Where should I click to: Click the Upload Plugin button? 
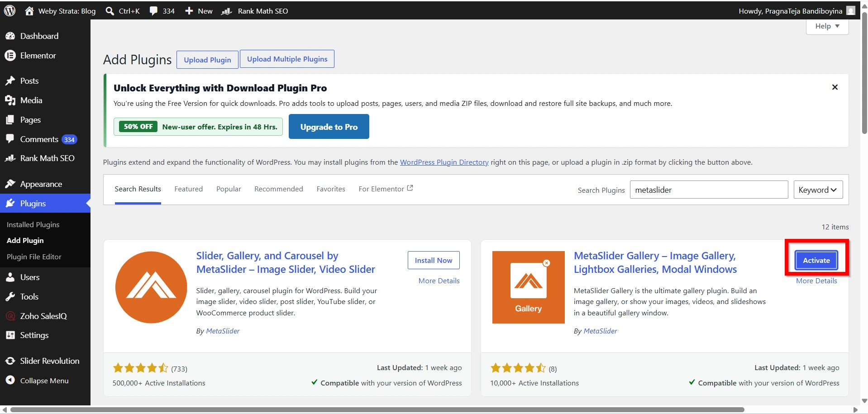click(x=207, y=60)
